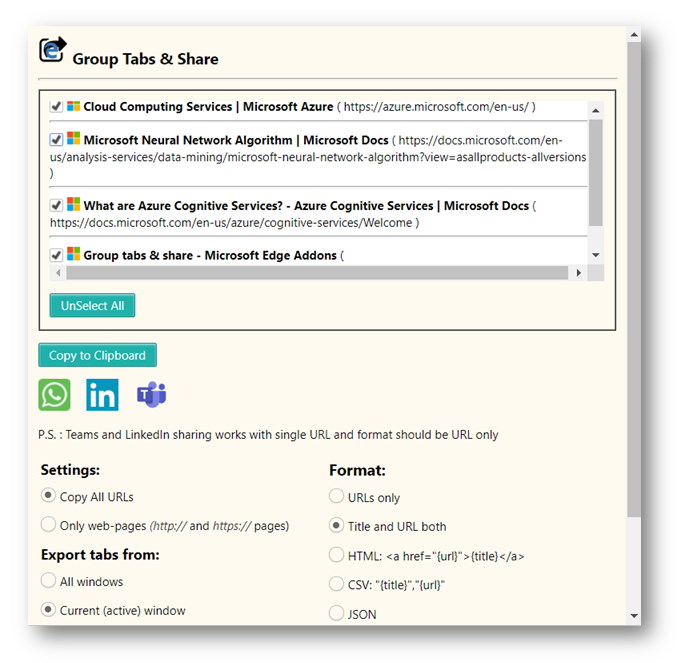This screenshot has height=663, width=681.
Task: Click the 'Format:' section heading
Action: click(357, 470)
